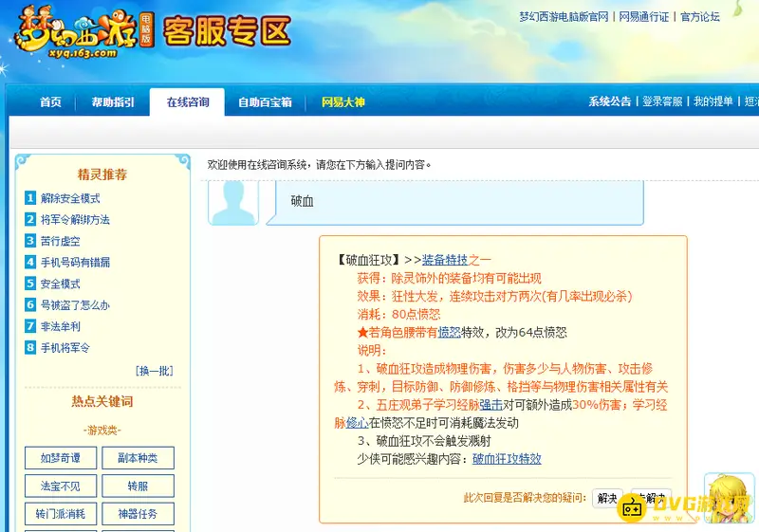Screen dimensions: 759x532
Task: Click the 转门派消耗 keyword button
Action: (x=61, y=514)
